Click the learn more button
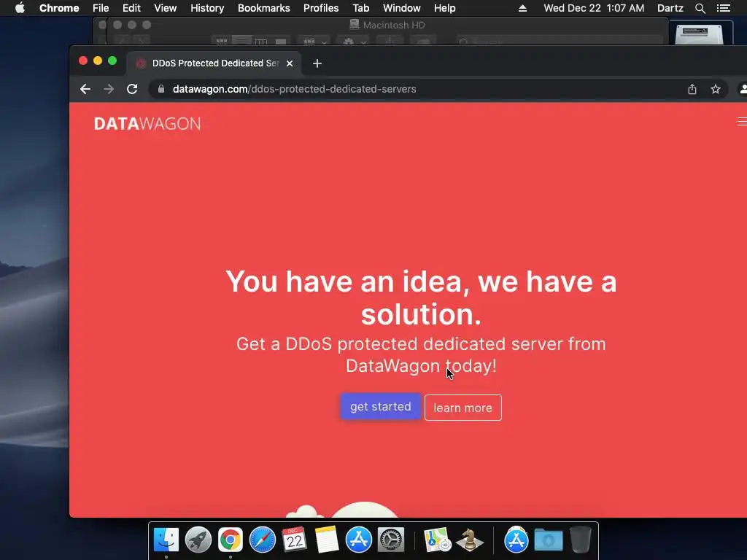This screenshot has height=560, width=747. 463,408
